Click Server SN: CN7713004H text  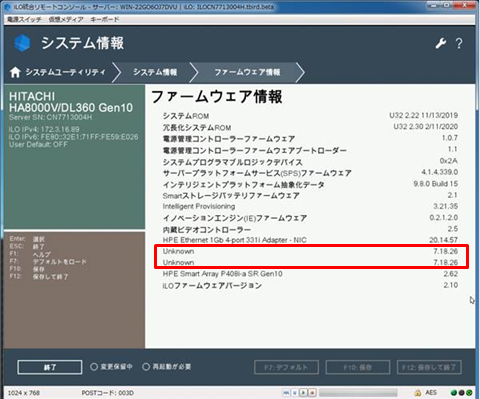51,117
